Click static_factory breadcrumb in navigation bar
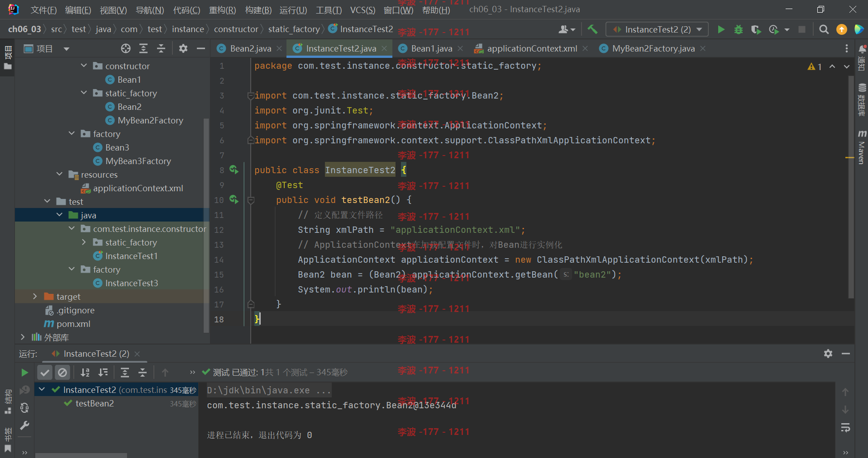Screen dimensions: 868x458 (x=294, y=29)
